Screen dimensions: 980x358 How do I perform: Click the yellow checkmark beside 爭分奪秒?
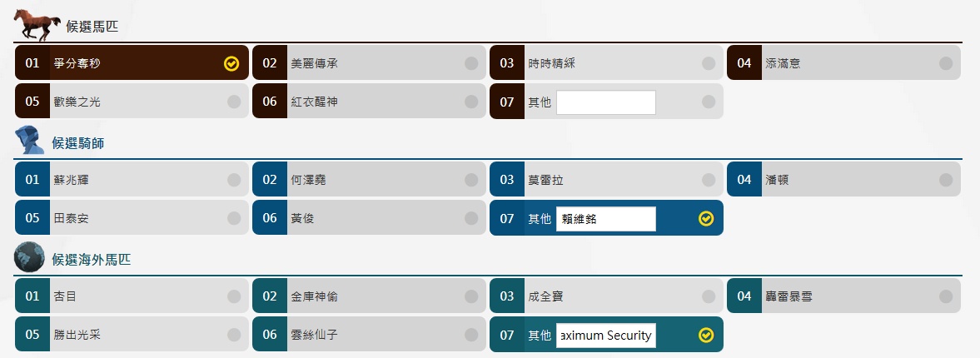coord(231,63)
